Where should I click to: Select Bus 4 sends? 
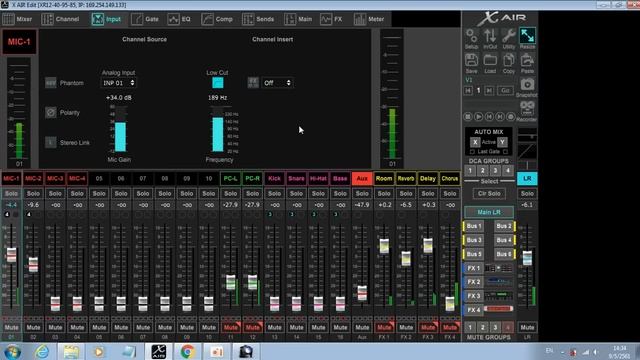click(504, 240)
